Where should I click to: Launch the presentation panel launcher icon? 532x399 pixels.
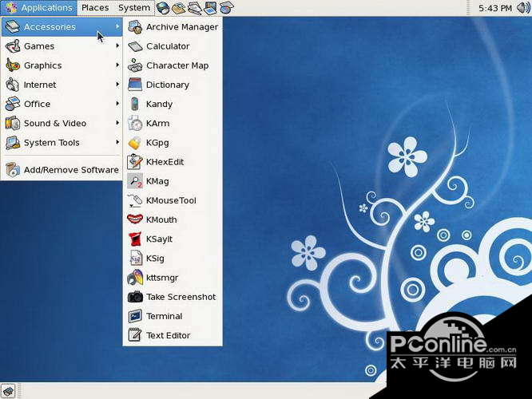[210, 8]
